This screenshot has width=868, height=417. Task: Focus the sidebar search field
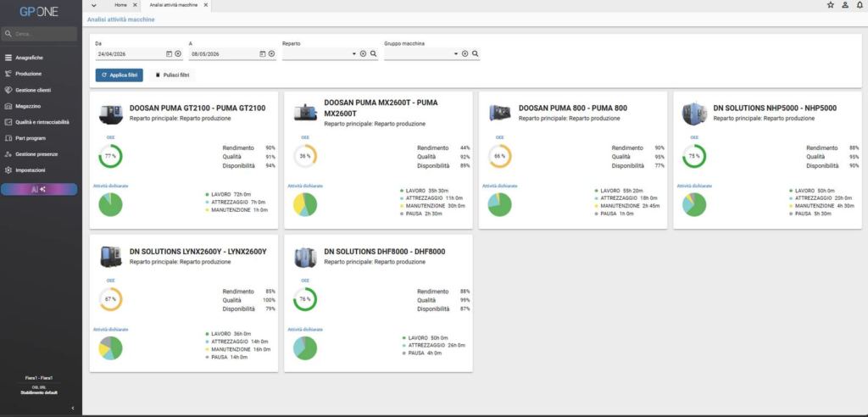[39, 34]
